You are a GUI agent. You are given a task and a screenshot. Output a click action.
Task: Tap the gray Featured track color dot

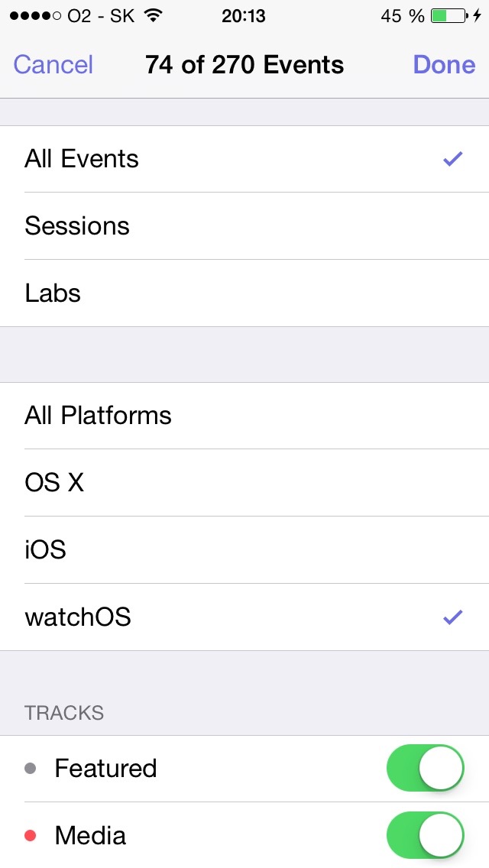pos(31,769)
